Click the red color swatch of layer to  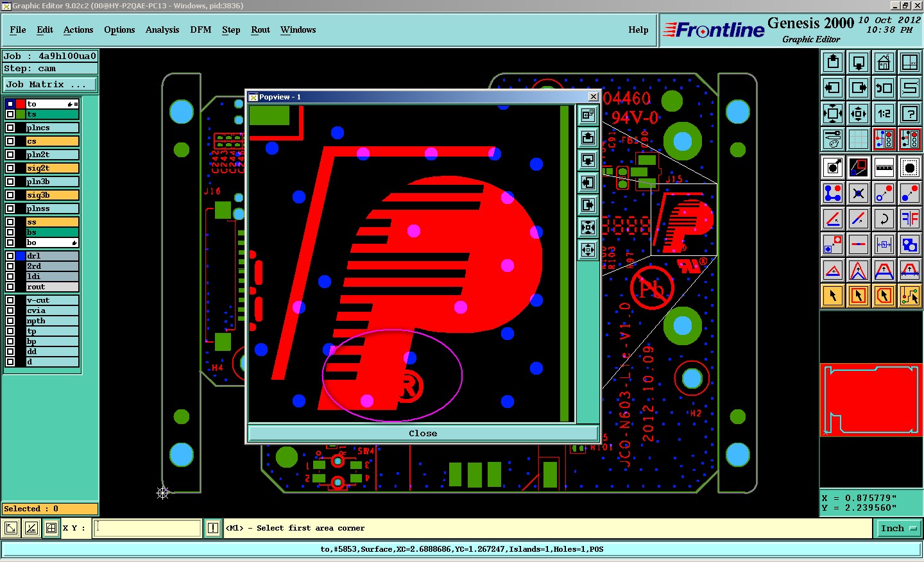point(21,104)
